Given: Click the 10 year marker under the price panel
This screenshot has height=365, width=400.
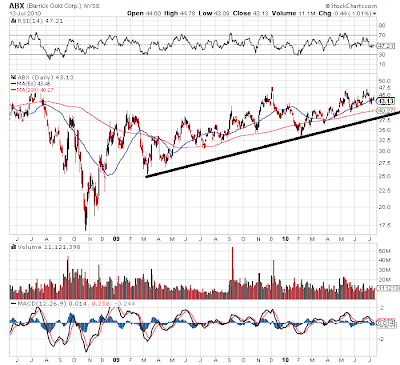Looking at the screenshot, I should click(x=285, y=239).
